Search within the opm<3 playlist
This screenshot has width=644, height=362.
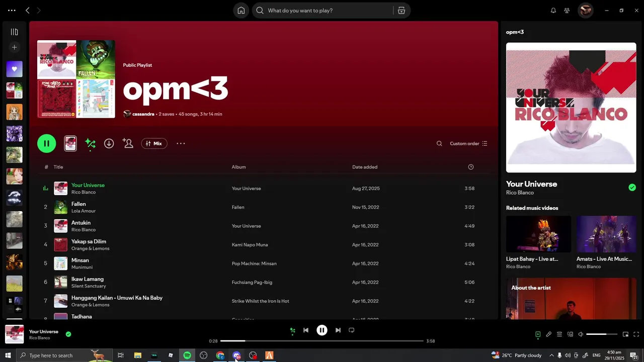pyautogui.click(x=439, y=144)
